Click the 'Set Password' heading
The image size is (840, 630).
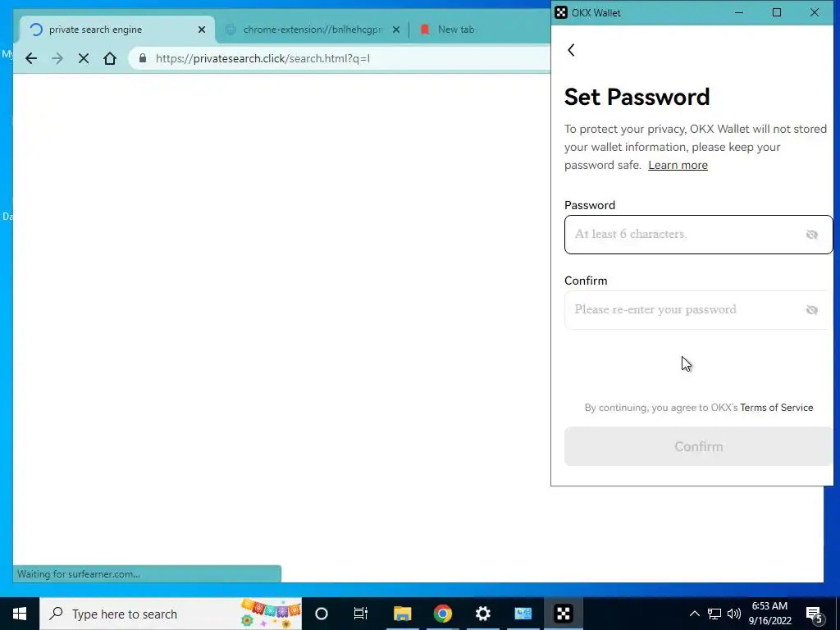click(637, 97)
